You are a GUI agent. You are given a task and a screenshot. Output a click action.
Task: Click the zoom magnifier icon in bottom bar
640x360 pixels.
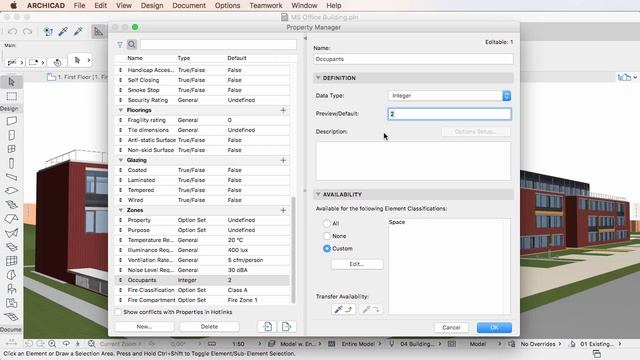click(52, 344)
